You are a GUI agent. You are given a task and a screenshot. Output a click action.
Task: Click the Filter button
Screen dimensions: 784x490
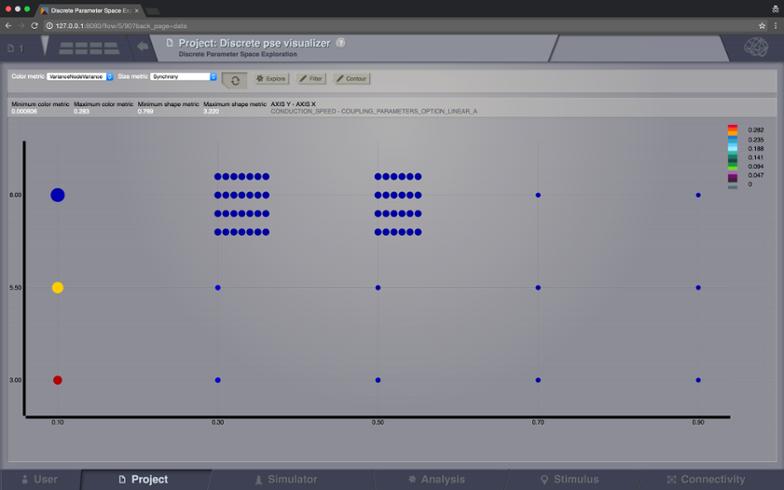[311, 78]
